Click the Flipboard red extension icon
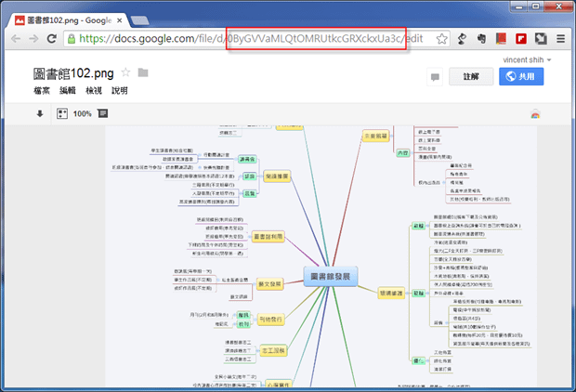Image resolution: width=576 pixels, height=392 pixels. tap(520, 38)
